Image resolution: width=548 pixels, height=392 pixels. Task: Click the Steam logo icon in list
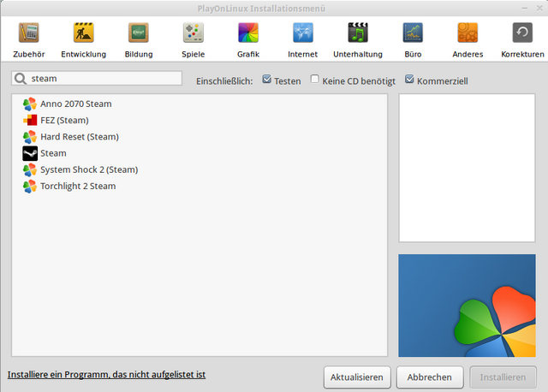pyautogui.click(x=30, y=153)
